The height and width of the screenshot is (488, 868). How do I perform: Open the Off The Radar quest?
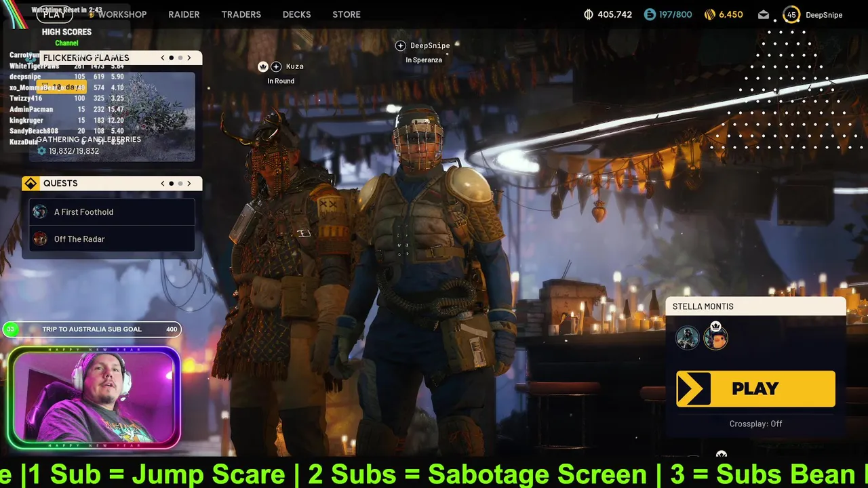coord(112,239)
